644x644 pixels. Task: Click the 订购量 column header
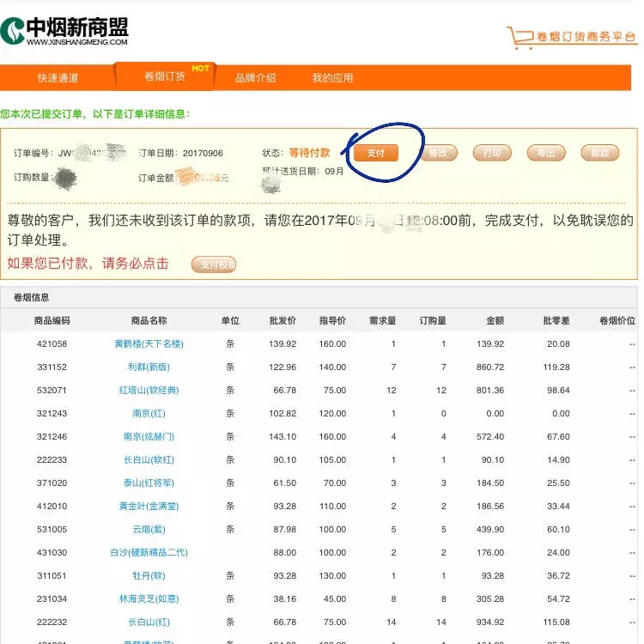pos(433,321)
